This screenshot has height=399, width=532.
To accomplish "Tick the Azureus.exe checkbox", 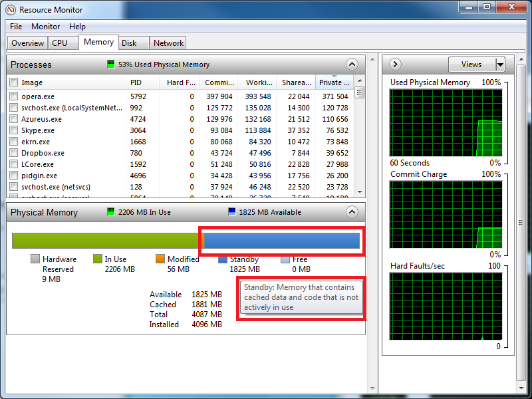I will point(13,119).
